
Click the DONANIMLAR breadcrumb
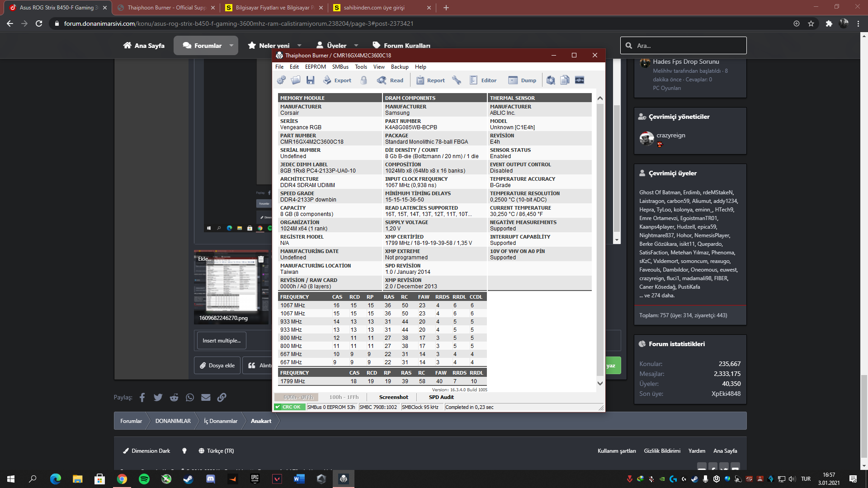173,421
